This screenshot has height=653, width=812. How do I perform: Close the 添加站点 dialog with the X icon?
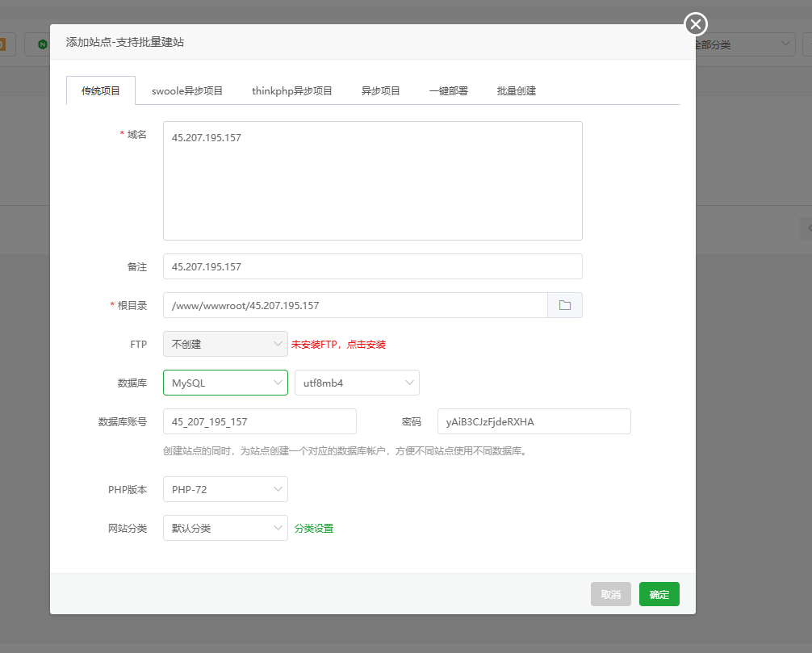pos(696,24)
